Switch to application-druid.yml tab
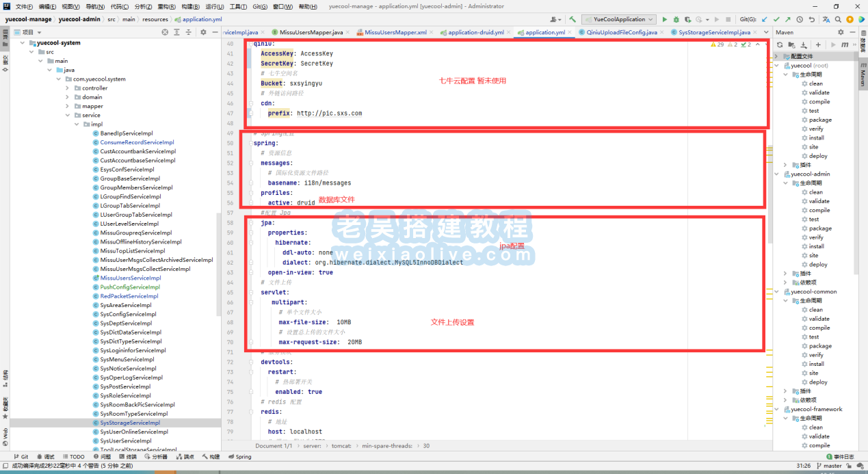Image resolution: width=868 pixels, height=474 pixels. pos(476,32)
